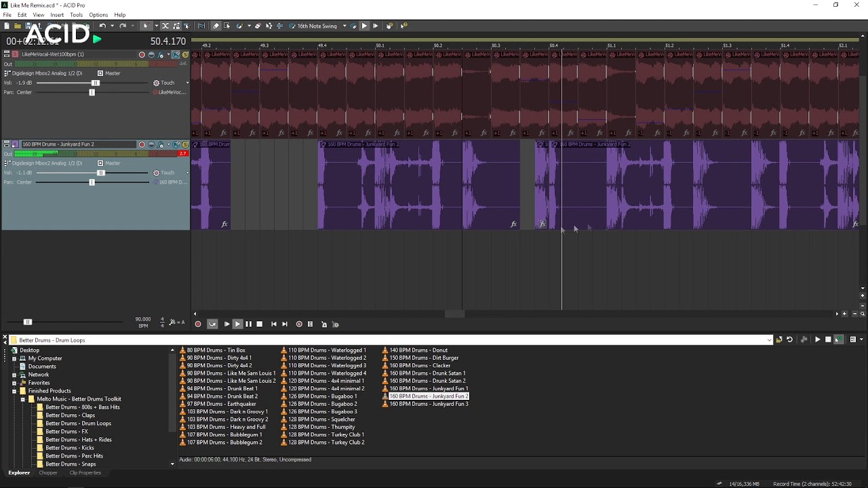Viewport: 868px width, 488px height.
Task: Expand the Network tree node
Action: tap(14, 375)
